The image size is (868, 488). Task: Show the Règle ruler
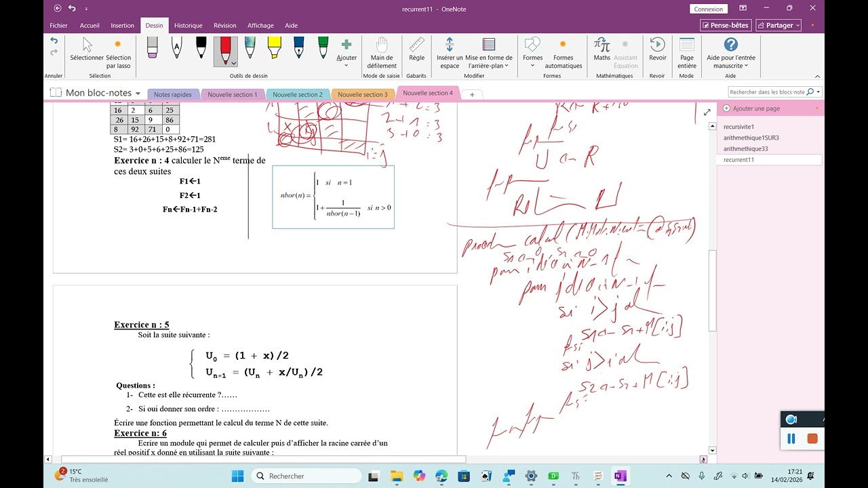pos(417,49)
